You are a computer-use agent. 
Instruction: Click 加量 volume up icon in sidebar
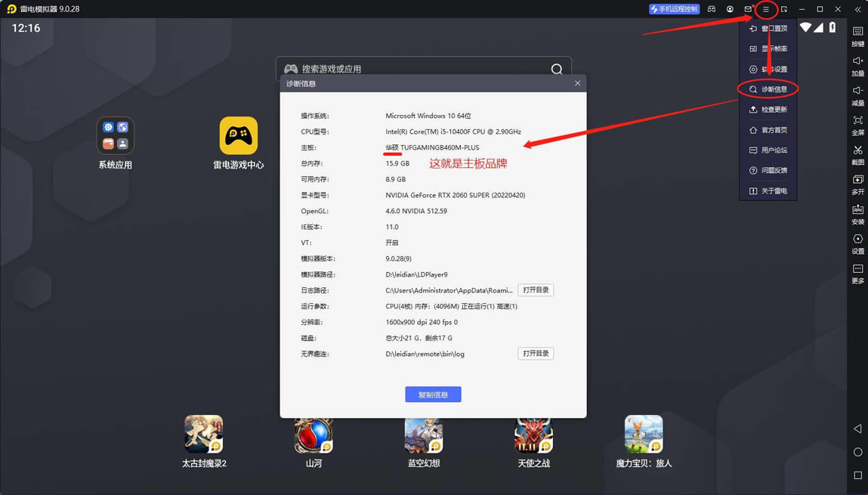tap(857, 66)
